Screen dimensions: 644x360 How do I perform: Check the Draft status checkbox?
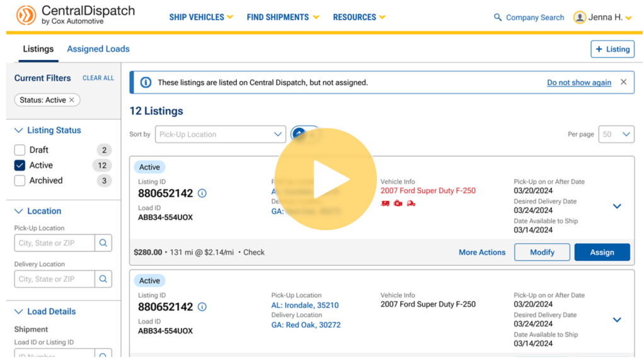coord(20,150)
